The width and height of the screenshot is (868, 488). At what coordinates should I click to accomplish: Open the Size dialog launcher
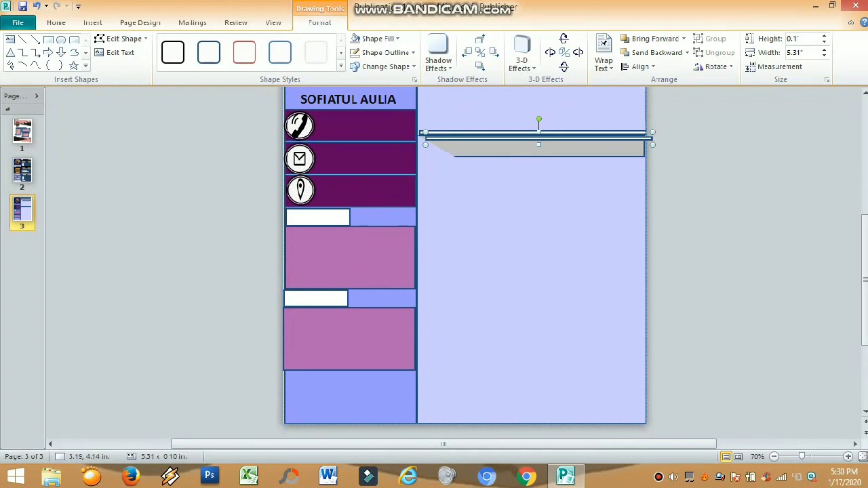click(x=827, y=80)
